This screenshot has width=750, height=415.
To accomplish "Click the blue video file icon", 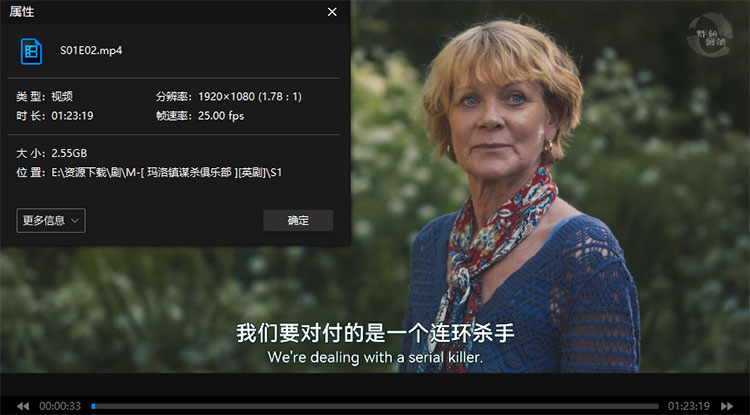I will click(31, 51).
